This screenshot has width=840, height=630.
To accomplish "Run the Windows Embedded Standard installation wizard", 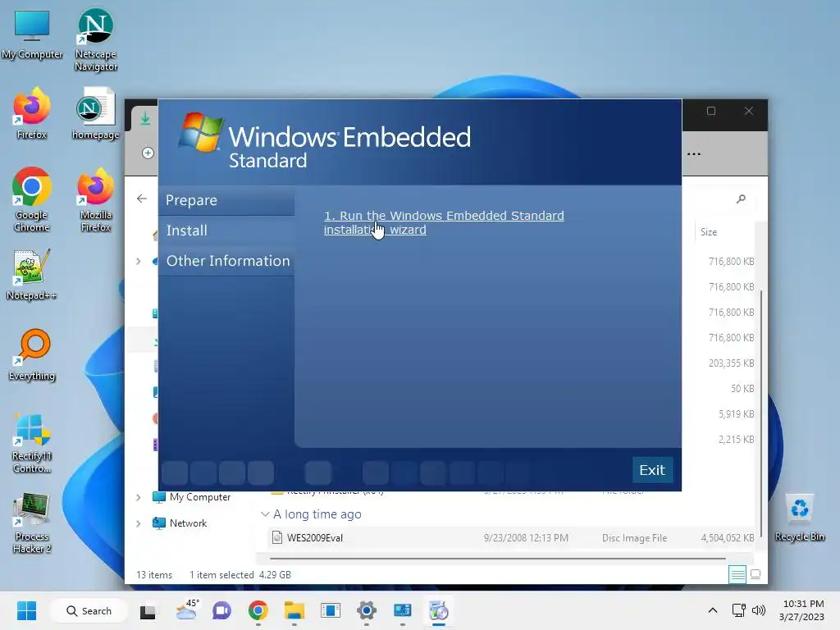I will point(444,222).
